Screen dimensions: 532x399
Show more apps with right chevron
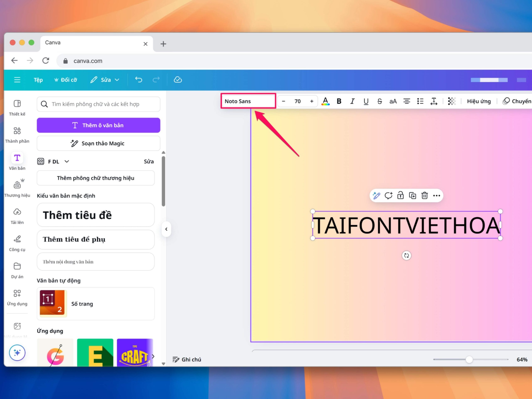[x=153, y=356]
